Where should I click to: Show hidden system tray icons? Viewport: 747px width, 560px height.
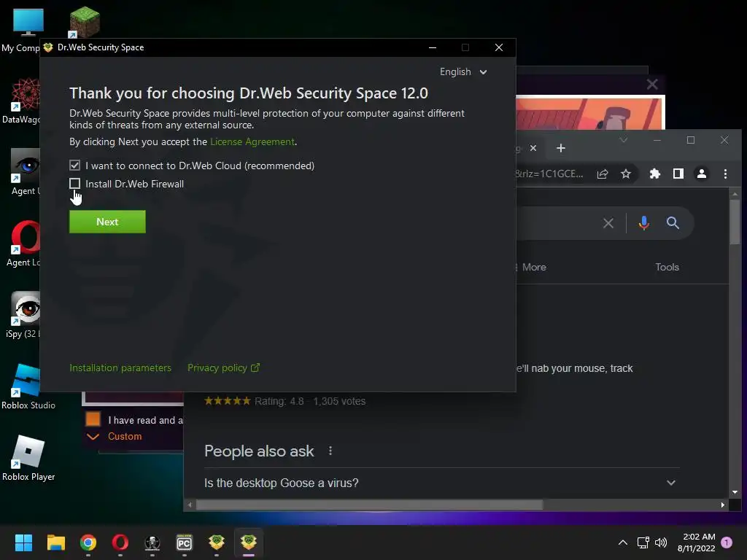click(622, 542)
